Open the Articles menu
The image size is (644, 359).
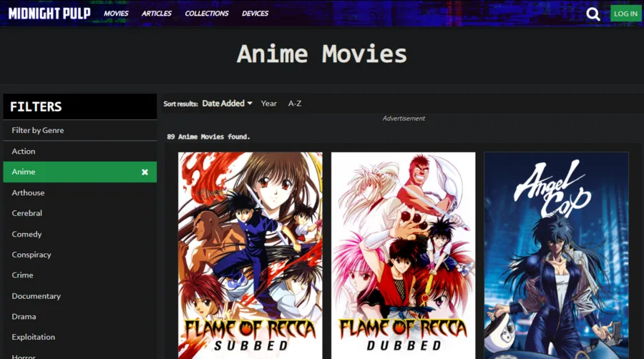pos(157,14)
